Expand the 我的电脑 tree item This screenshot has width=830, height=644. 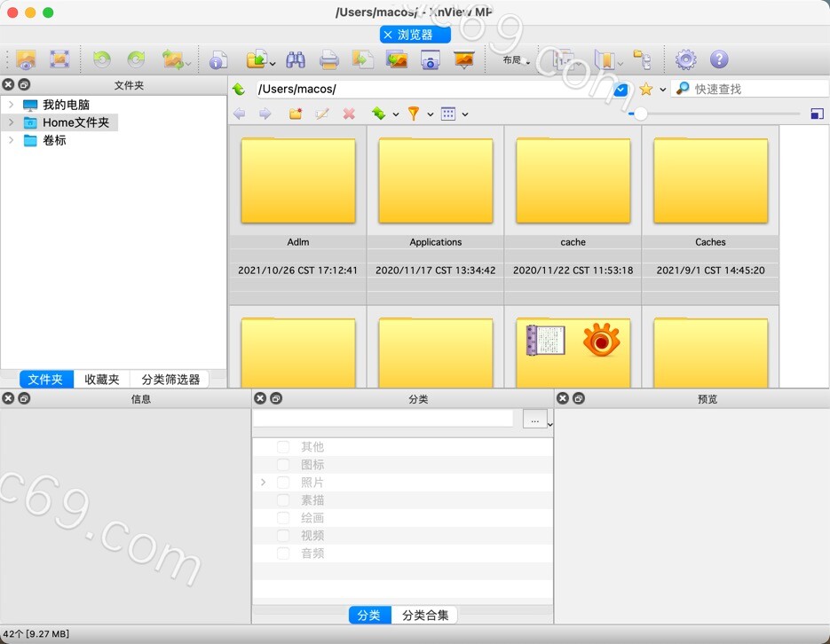[x=9, y=104]
